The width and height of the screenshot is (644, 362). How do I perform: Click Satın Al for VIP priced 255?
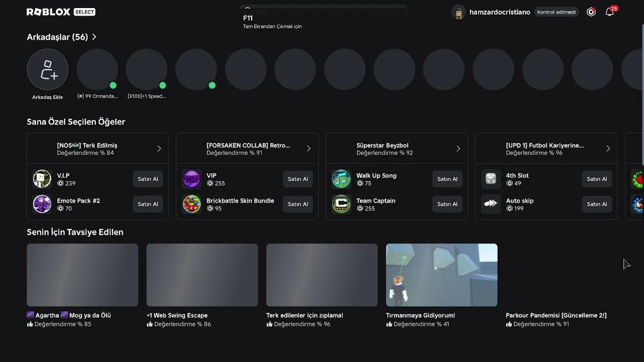[x=297, y=179]
